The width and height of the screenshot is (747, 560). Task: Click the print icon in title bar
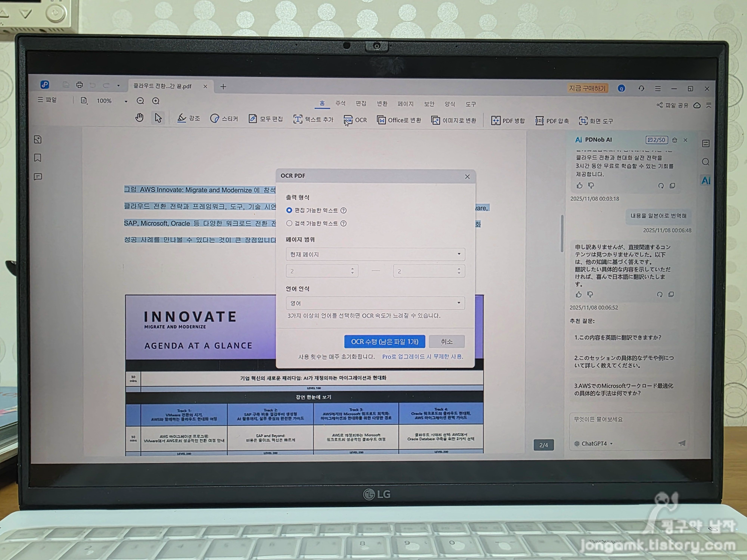click(79, 85)
